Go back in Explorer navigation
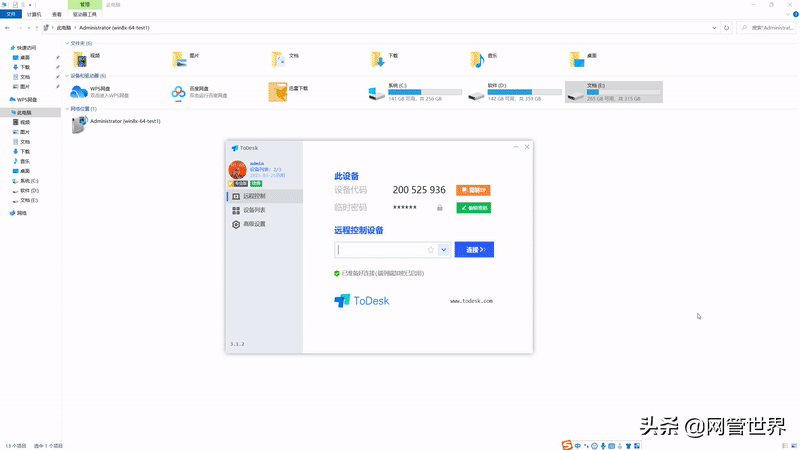 pos(7,28)
